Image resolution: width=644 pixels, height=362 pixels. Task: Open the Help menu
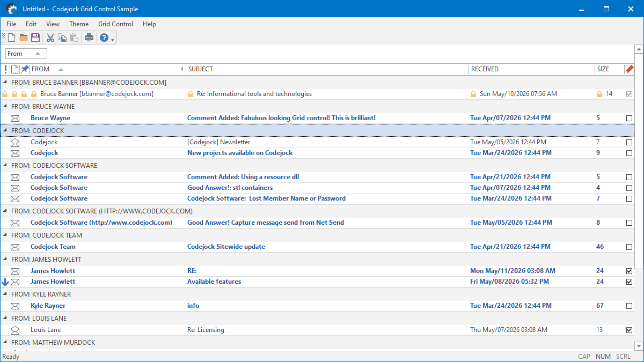tap(149, 24)
